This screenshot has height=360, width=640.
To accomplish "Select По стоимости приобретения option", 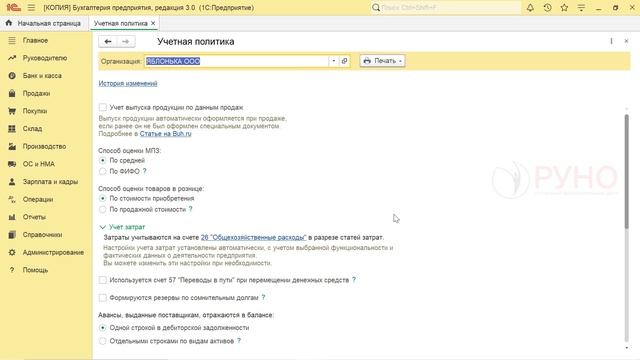I will 102,198.
